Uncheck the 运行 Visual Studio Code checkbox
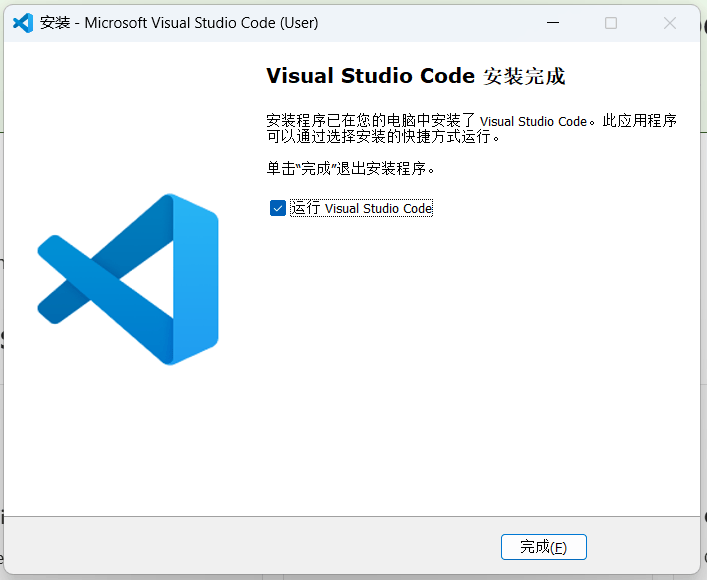Image resolution: width=707 pixels, height=580 pixels. pyautogui.click(x=278, y=208)
